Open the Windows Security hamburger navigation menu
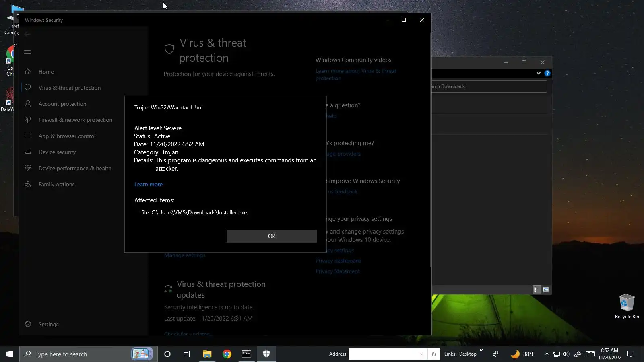The image size is (644, 362). [x=27, y=52]
